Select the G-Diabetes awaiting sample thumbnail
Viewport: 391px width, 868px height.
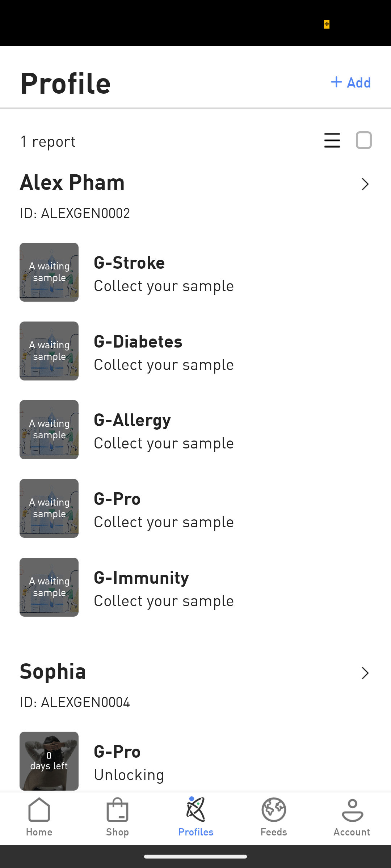(49, 351)
